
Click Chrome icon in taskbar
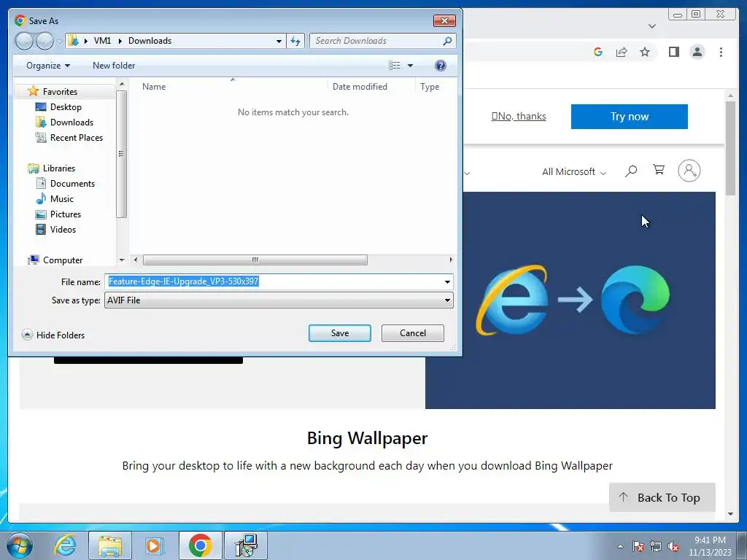(200, 545)
